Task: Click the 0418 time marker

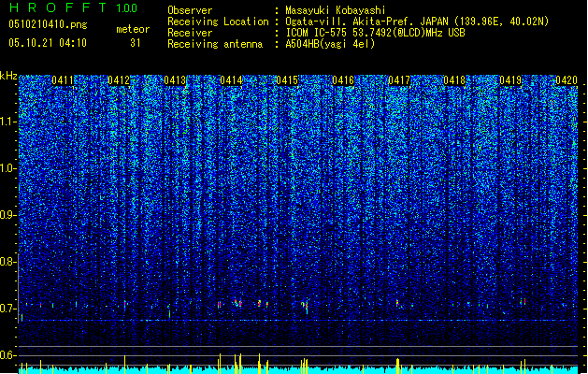Action: coord(454,80)
